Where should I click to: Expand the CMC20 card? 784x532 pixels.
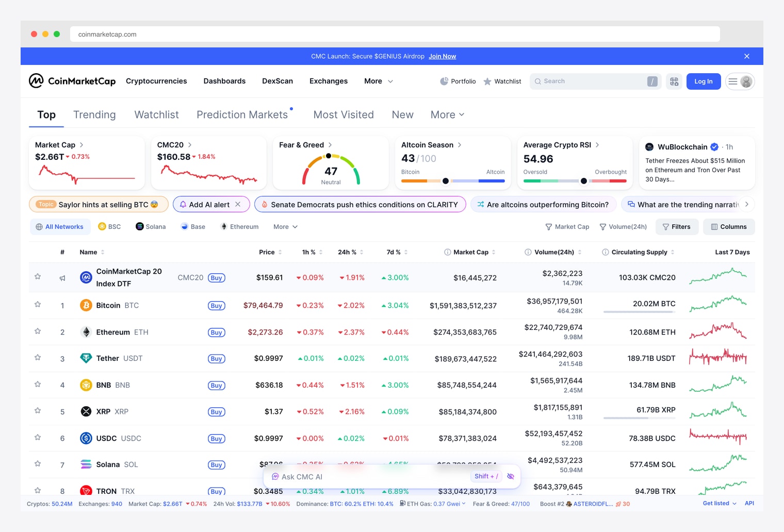click(x=190, y=145)
